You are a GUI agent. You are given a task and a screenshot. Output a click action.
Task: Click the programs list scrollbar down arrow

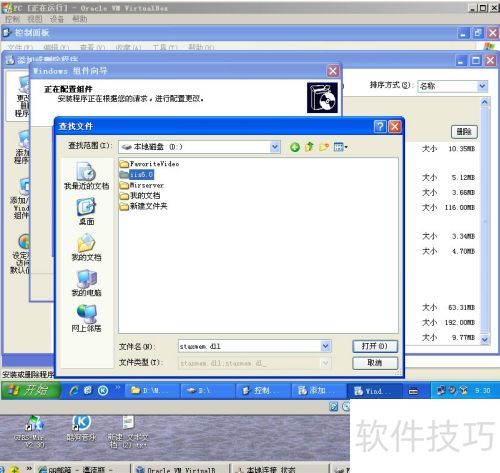[484, 339]
